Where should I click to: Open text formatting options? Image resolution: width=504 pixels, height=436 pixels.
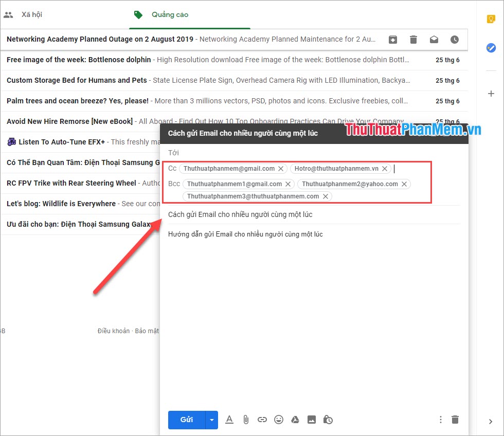(x=229, y=420)
